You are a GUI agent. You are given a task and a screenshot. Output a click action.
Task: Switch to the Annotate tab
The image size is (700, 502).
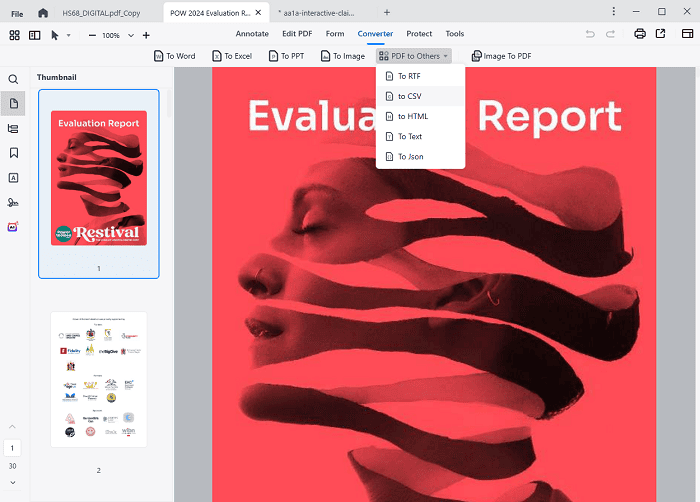[252, 34]
